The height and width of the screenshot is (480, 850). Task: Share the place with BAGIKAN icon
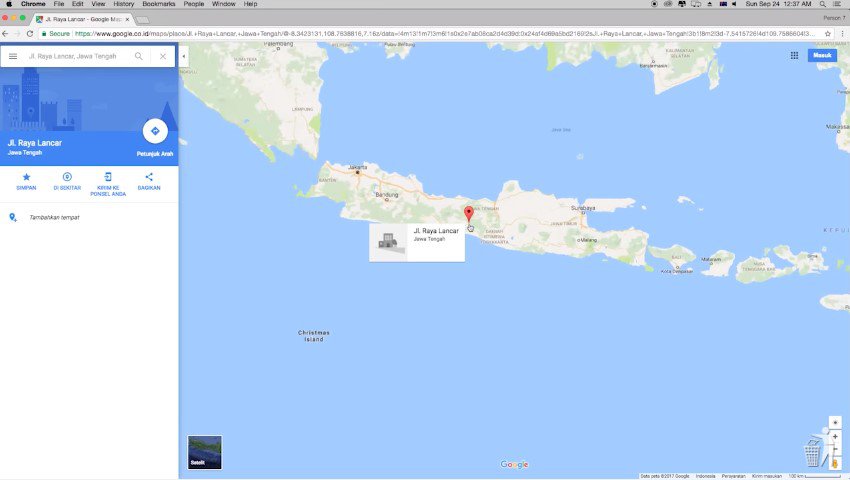coord(149,181)
